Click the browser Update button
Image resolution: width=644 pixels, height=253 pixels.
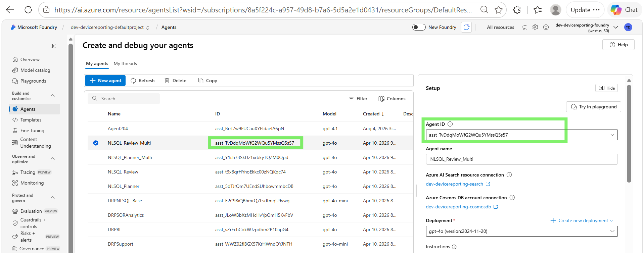(x=585, y=10)
